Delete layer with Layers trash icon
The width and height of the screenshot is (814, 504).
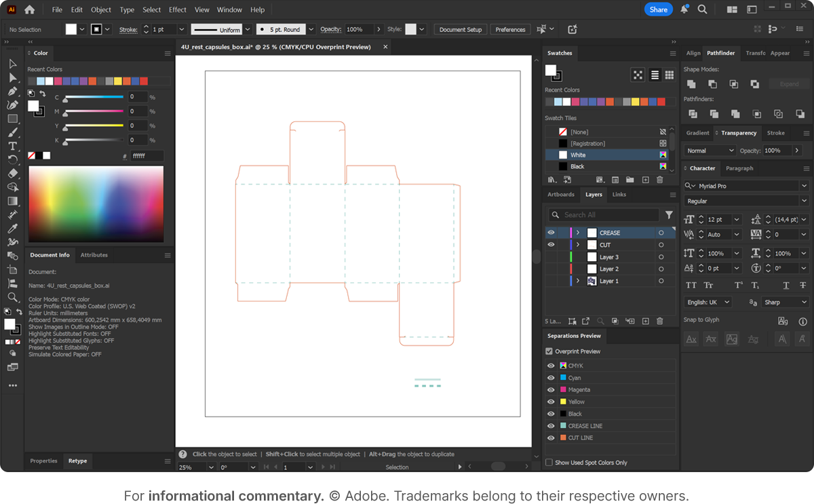[x=660, y=321]
